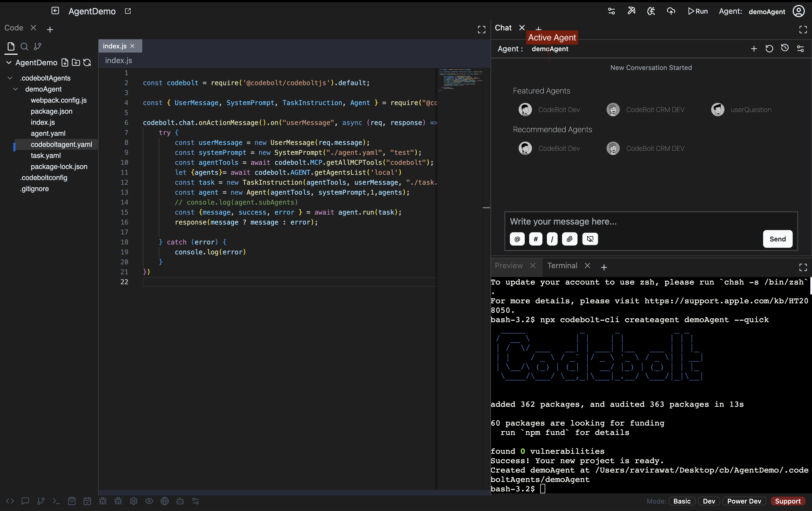Open the Search panel icon
The width and height of the screenshot is (812, 511).
tap(23, 46)
